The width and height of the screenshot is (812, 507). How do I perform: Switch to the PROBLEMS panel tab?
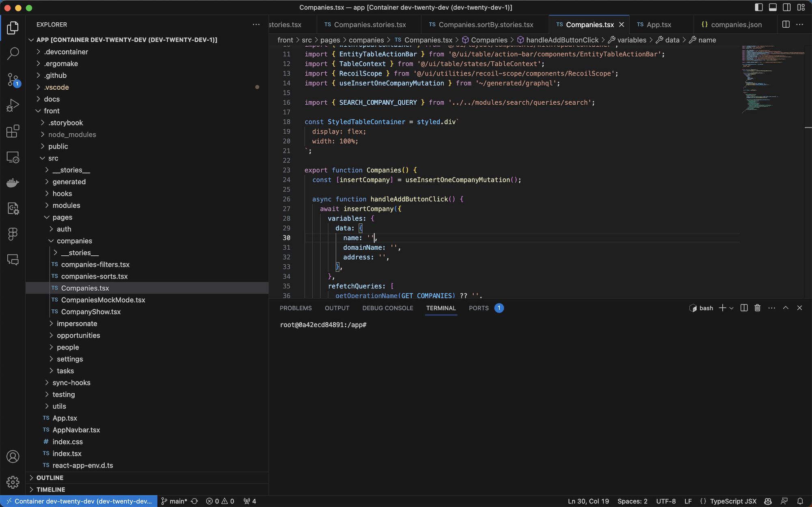(x=296, y=308)
